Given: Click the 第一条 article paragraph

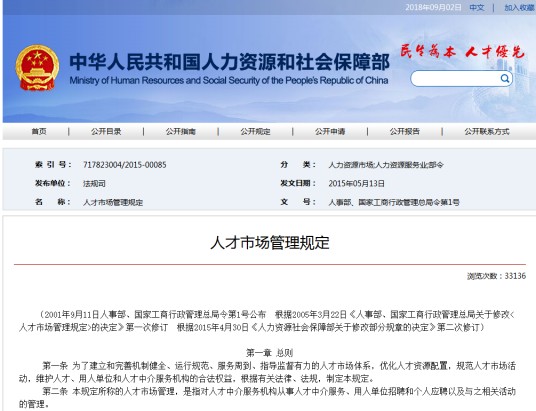Looking at the screenshot, I should (x=267, y=372).
